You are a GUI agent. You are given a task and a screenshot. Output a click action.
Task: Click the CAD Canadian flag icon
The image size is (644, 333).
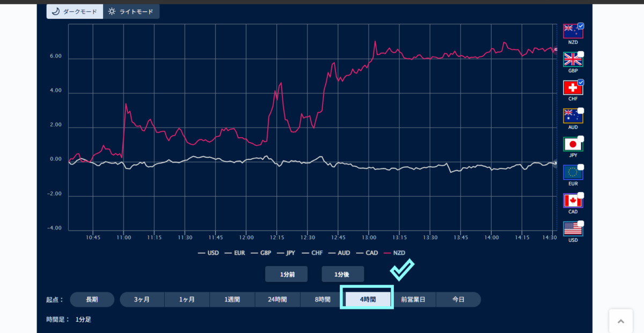[572, 201]
